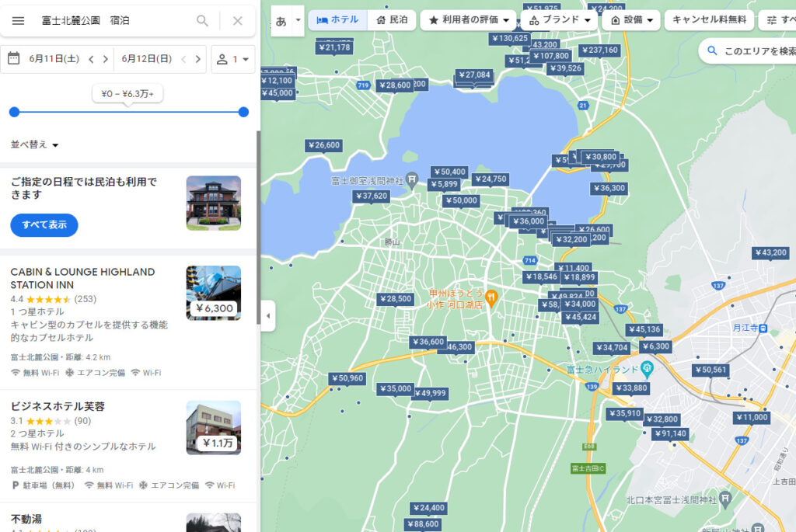
Task: Select the ¥28,600 hotel price marker
Action: [394, 85]
